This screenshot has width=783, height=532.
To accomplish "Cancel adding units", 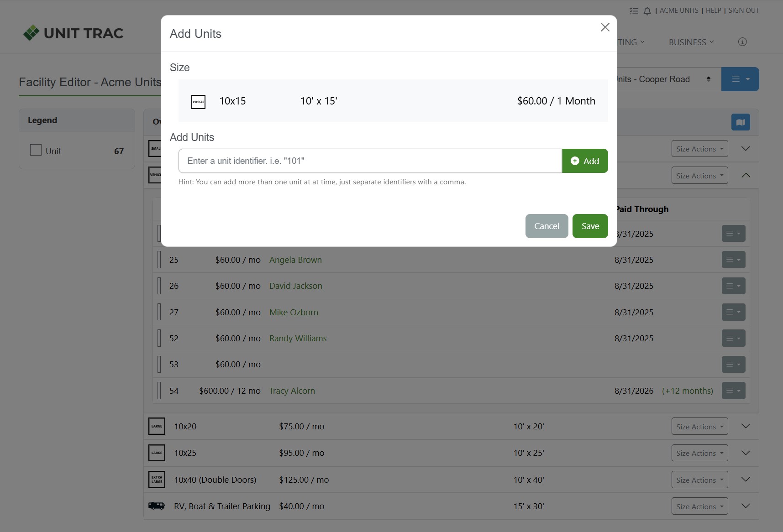I will click(x=547, y=226).
